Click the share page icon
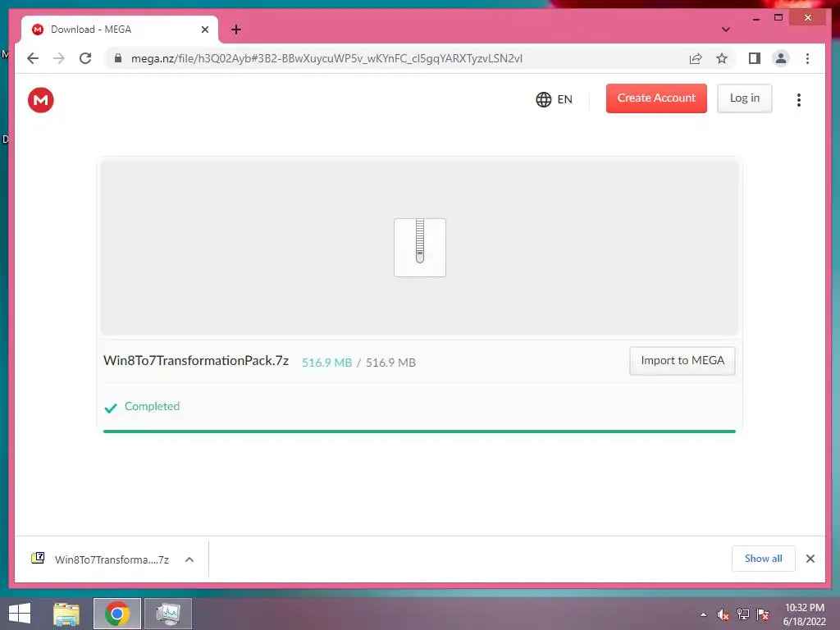The height and width of the screenshot is (630, 840). coord(696,58)
